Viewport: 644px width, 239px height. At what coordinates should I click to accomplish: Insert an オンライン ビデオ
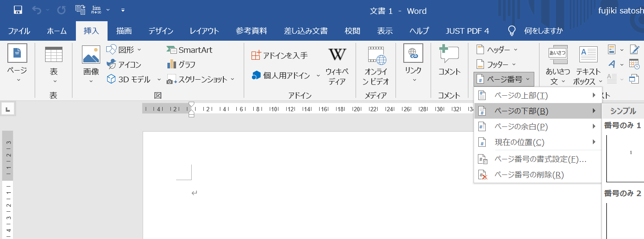click(x=376, y=65)
